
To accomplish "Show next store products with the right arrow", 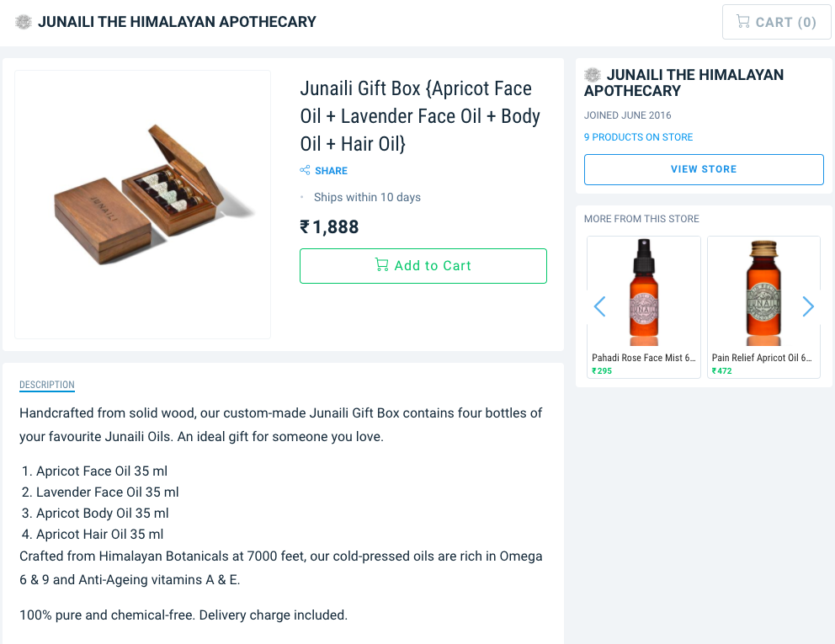I will [808, 306].
